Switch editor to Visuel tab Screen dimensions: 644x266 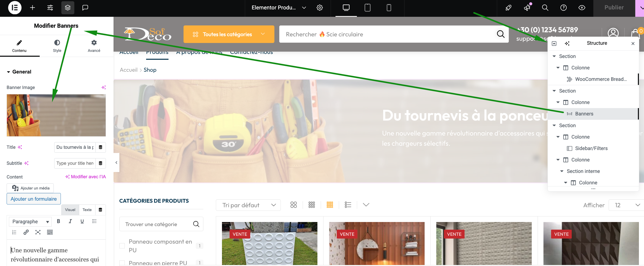tap(70, 210)
